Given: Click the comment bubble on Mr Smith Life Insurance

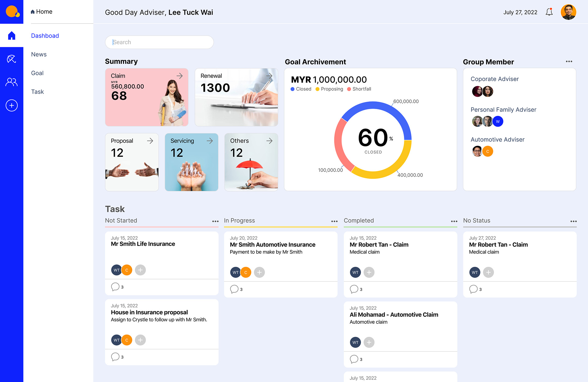Looking at the screenshot, I should pos(115,287).
